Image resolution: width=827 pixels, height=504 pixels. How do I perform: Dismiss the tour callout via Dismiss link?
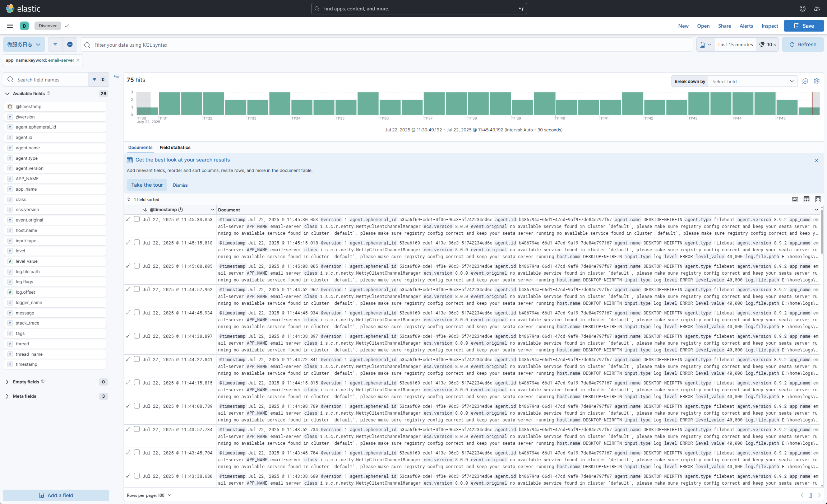click(x=180, y=185)
